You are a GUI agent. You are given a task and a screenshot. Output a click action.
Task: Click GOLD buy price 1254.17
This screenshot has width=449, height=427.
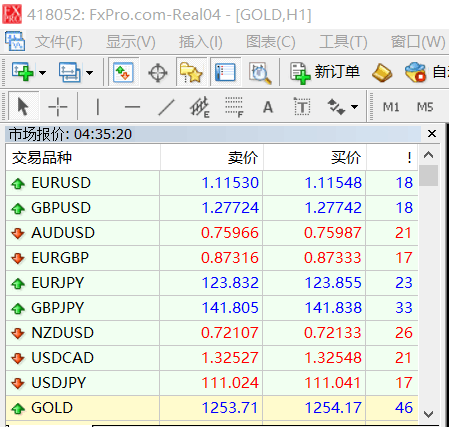(x=333, y=408)
